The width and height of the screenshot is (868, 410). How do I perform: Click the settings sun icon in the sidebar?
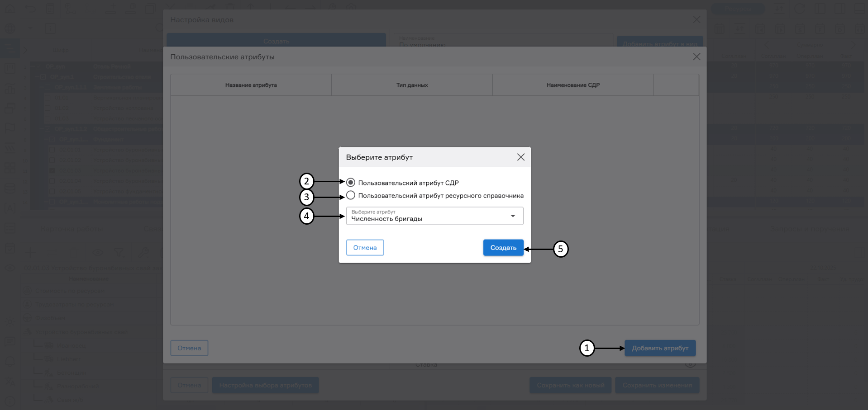click(x=10, y=323)
